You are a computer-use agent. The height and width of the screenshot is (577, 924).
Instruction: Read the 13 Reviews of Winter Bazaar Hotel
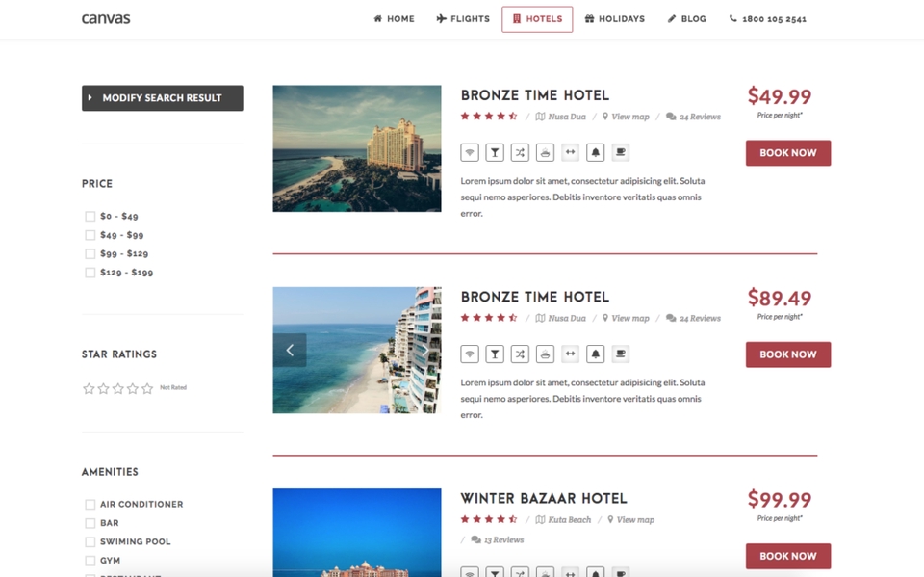click(498, 539)
